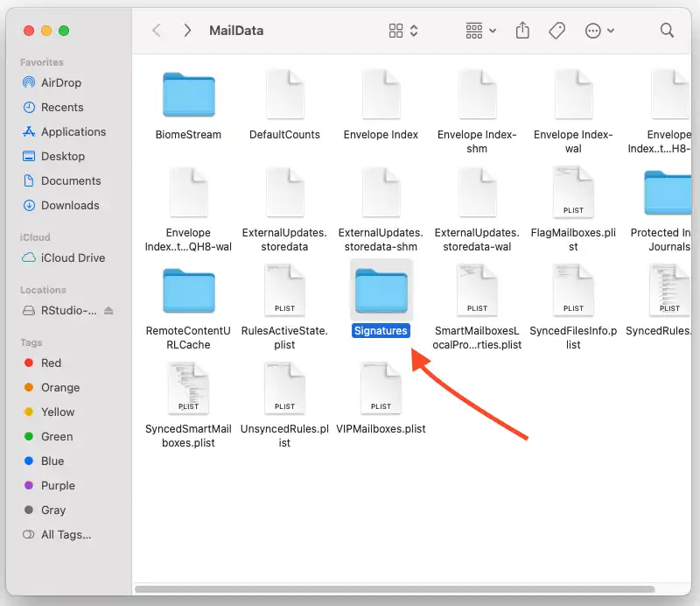This screenshot has height=606, width=700.
Task: Expand the More actions ellipsis menu
Action: (x=598, y=31)
